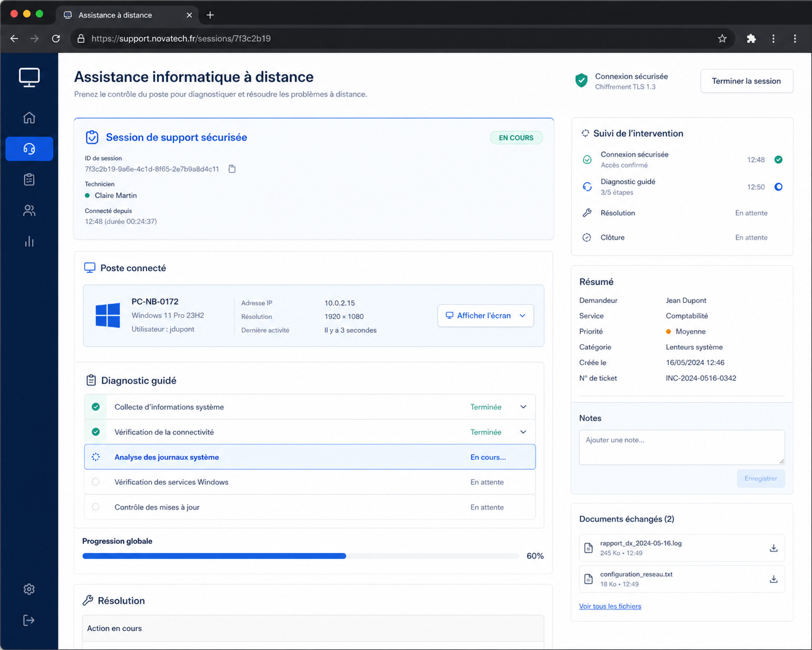Click file icon of rapport_dx log
The height and width of the screenshot is (650, 812).
(x=588, y=548)
